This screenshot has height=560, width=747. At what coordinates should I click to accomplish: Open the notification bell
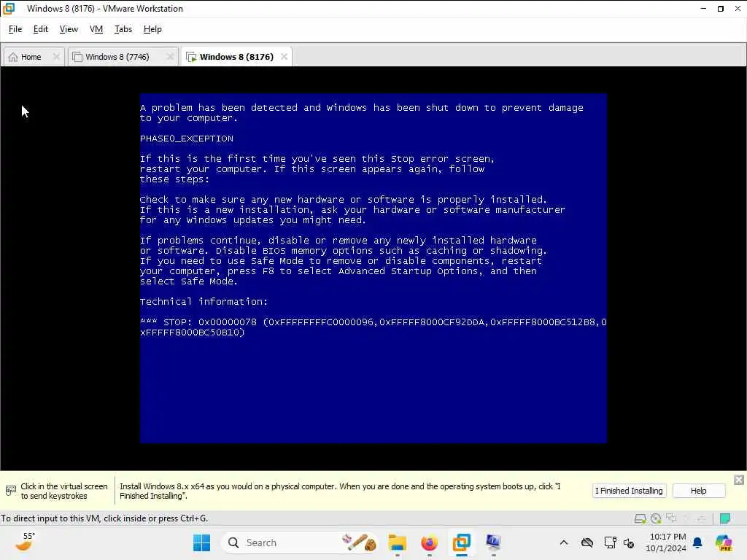[697, 542]
